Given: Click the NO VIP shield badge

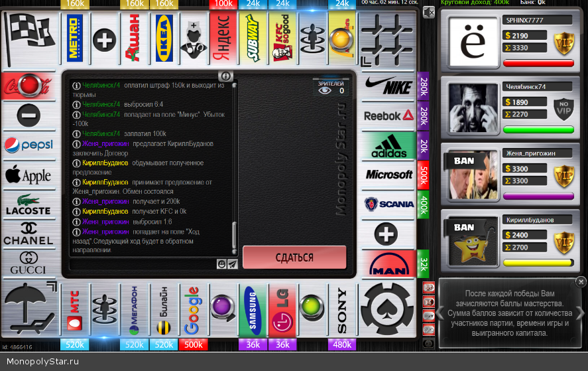Looking at the screenshot, I should (x=563, y=109).
